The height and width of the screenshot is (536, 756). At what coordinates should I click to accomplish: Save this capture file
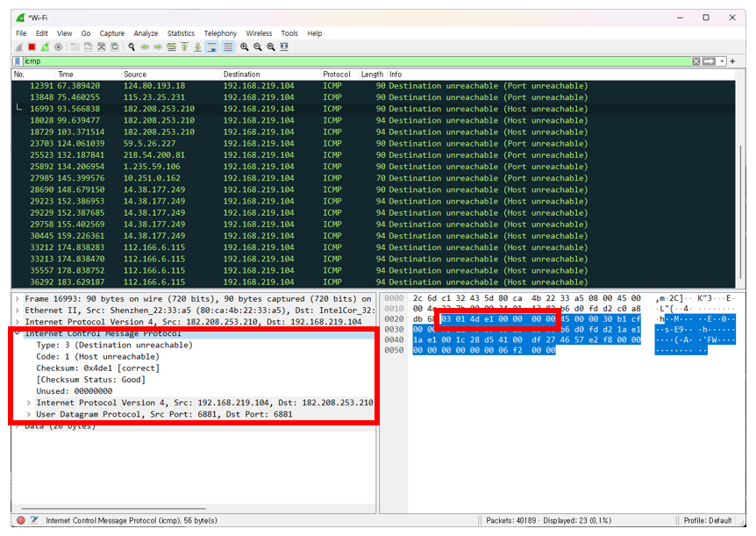(89, 46)
